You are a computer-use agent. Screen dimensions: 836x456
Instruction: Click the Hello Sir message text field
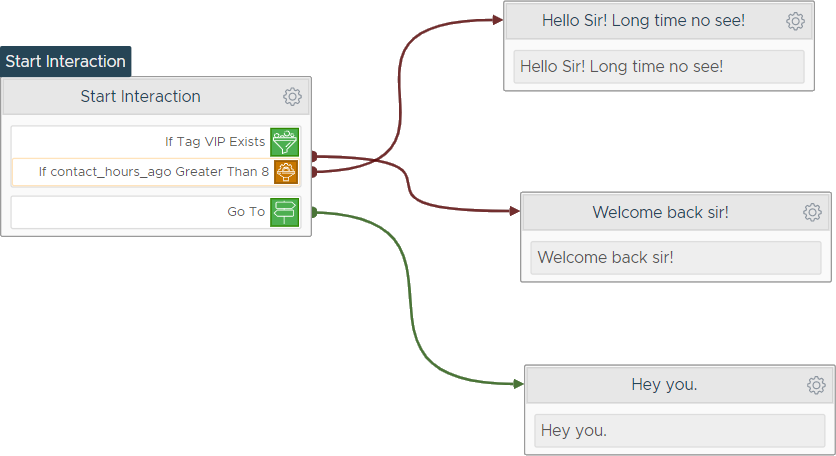(x=658, y=67)
